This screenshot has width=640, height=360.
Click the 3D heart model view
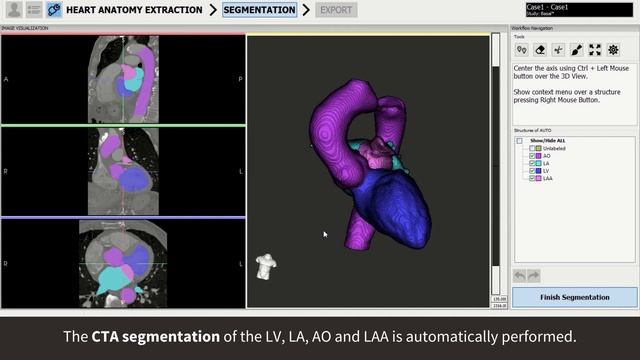coord(368,171)
